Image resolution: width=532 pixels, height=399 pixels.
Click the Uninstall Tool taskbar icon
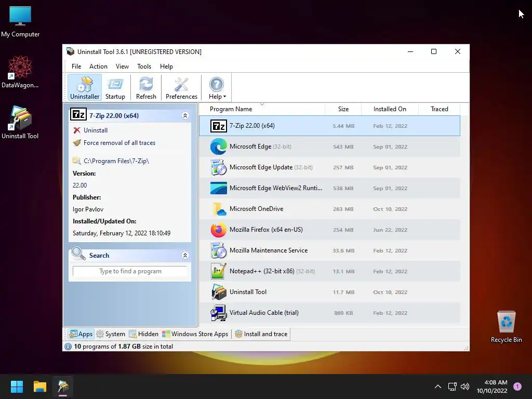pos(63,387)
